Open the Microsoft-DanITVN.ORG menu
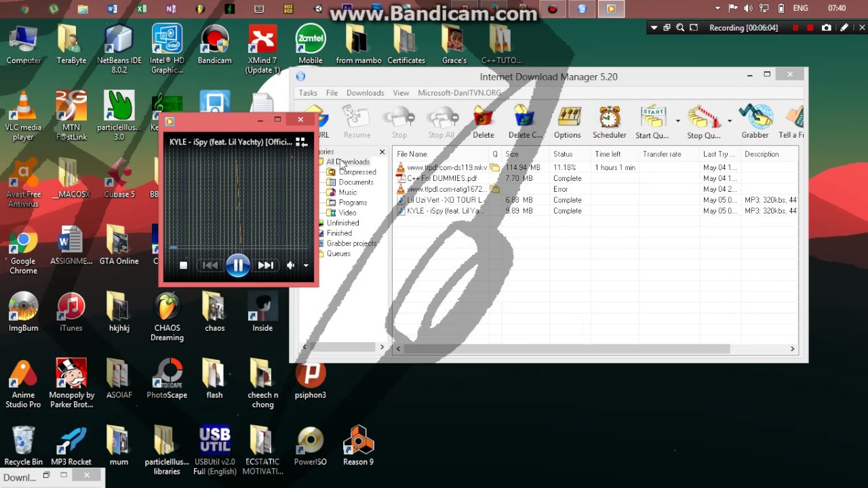The width and height of the screenshot is (868, 488). point(460,93)
